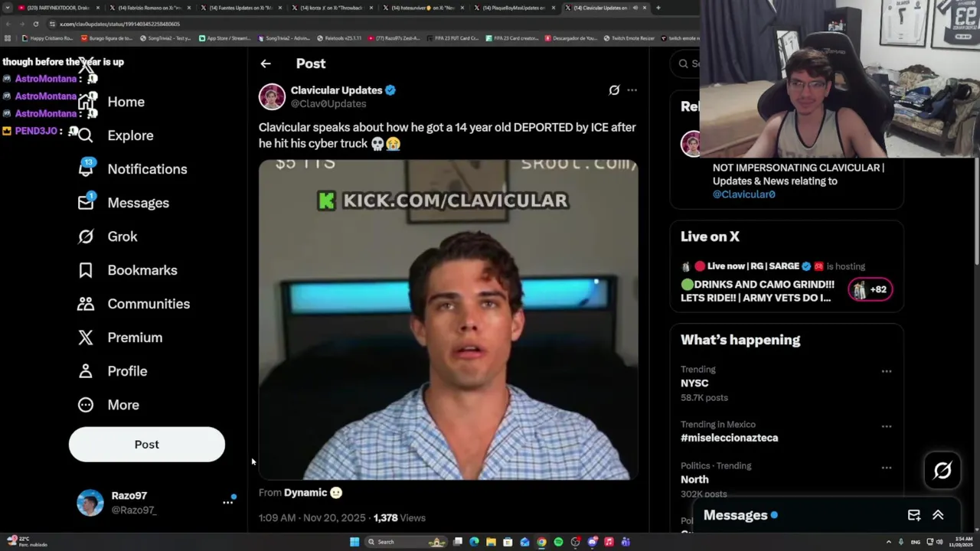980x551 pixels.
Task: Open Home in the X sidebar
Action: [126, 102]
